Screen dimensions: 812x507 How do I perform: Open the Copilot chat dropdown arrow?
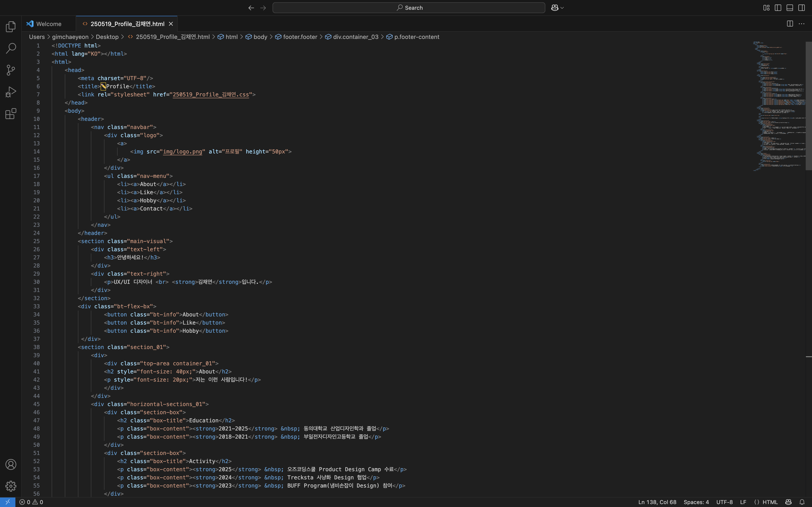click(562, 8)
